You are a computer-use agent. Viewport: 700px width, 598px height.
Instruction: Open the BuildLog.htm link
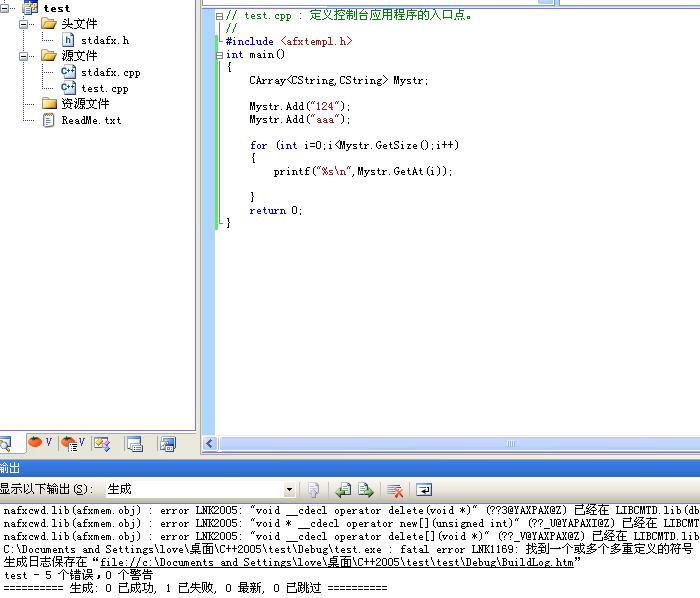coord(337,562)
